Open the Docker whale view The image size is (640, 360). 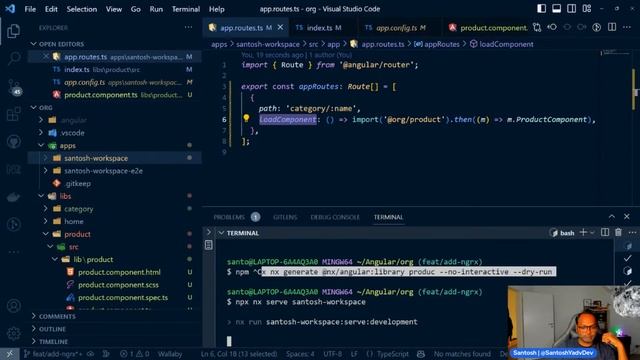click(13, 198)
